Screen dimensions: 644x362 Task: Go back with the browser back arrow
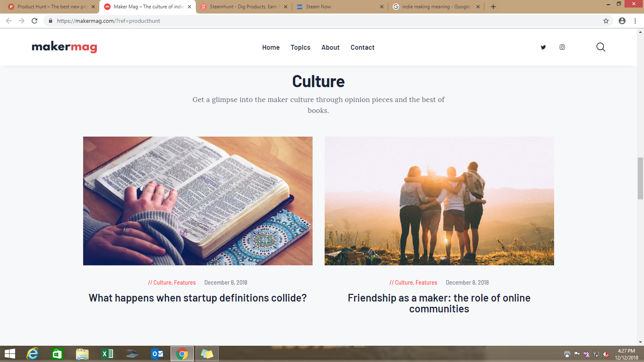pyautogui.click(x=9, y=21)
